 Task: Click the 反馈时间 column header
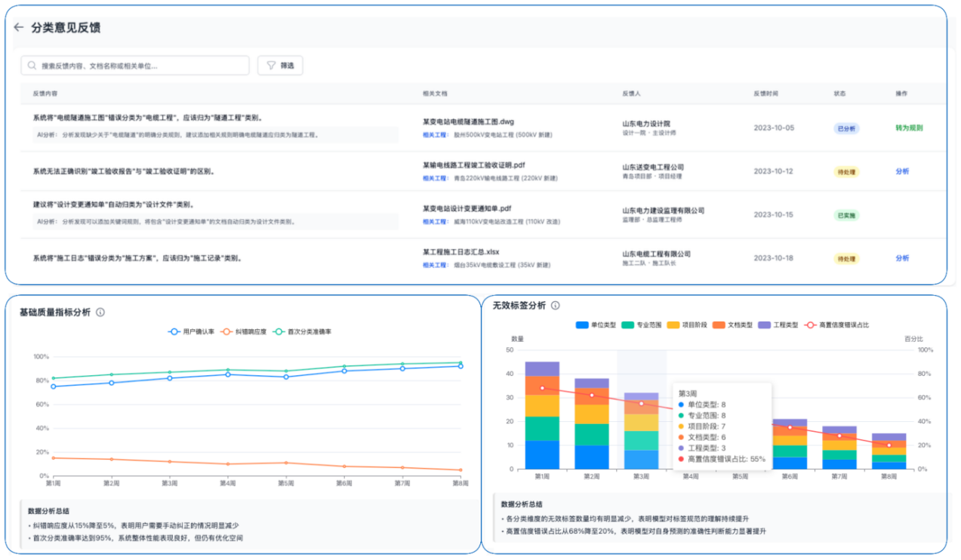(765, 94)
